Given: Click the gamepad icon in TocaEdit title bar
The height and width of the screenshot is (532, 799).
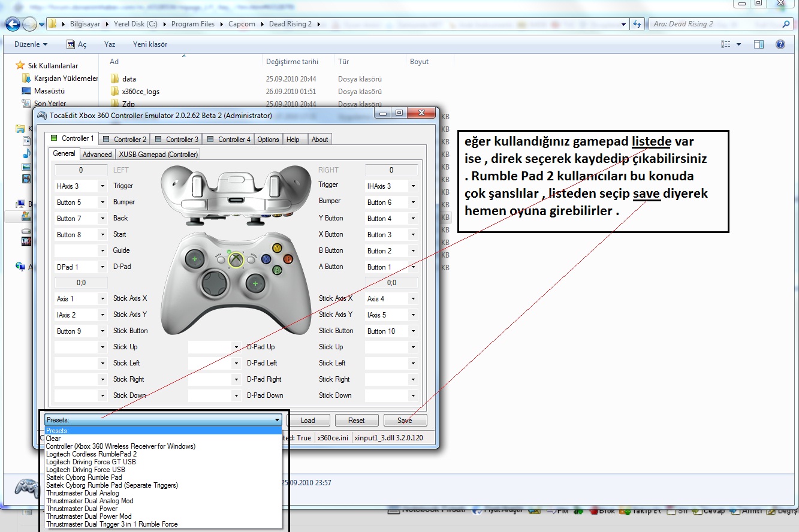Looking at the screenshot, I should 42,115.
